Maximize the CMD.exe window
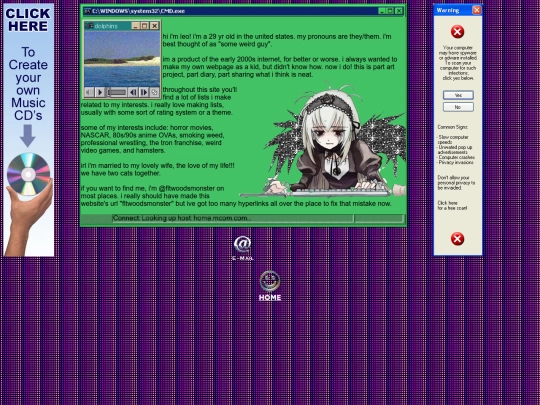 pos(390,11)
